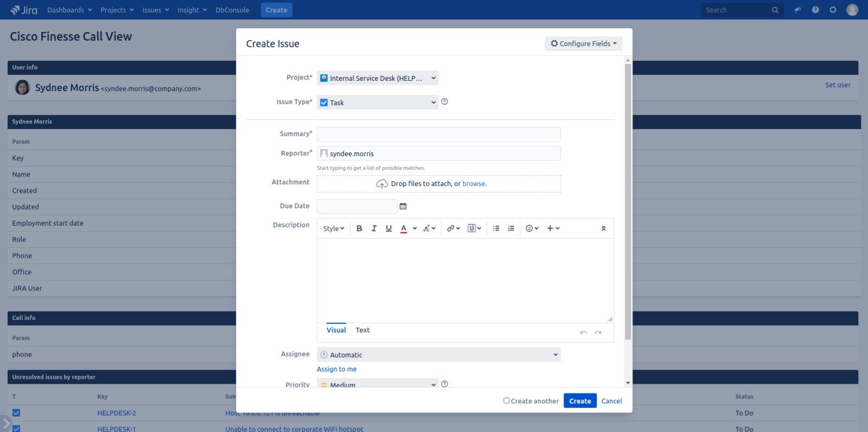Expand the text color options arrow
Viewport: 868px width, 432px height.
pos(415,228)
